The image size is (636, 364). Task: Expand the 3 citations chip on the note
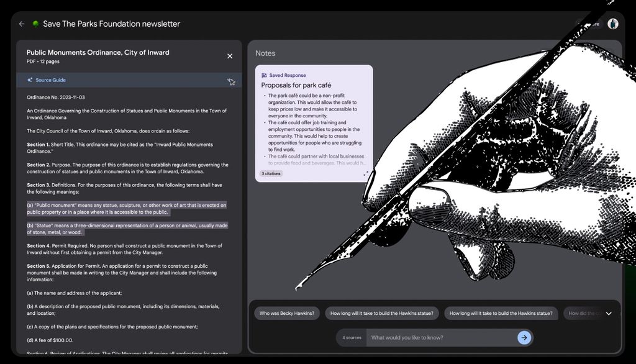coord(270,173)
